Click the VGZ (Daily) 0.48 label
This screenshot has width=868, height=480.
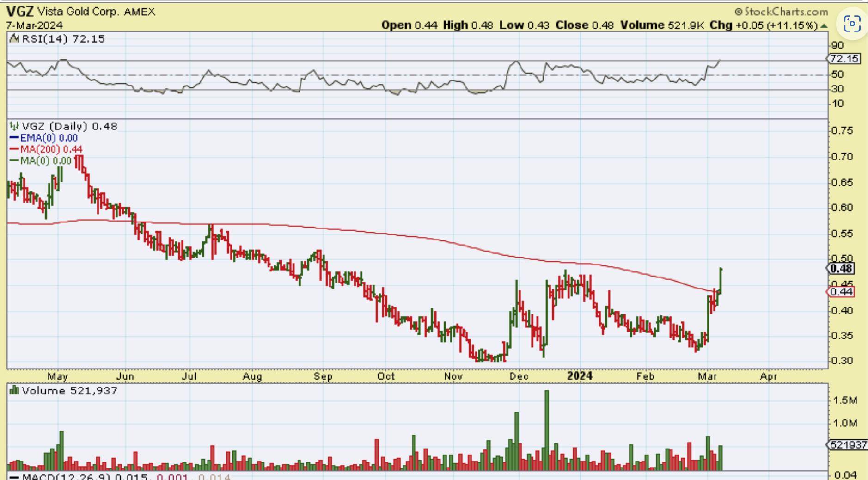click(x=70, y=126)
